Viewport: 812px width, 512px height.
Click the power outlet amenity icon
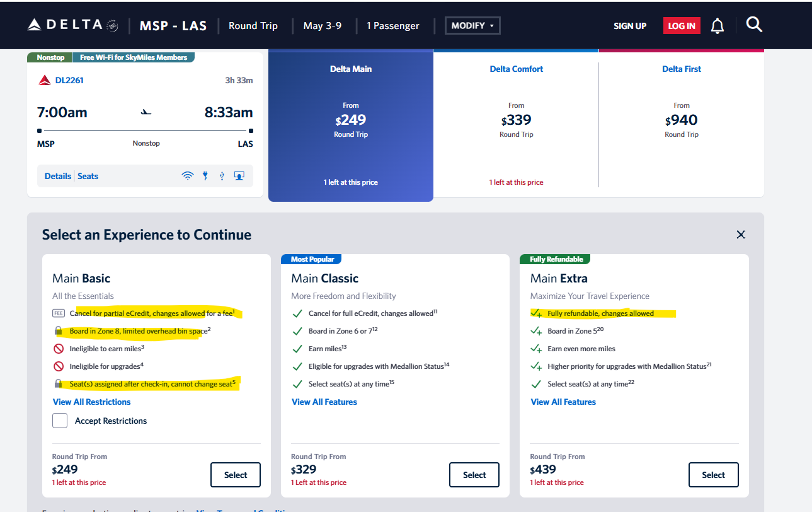[x=205, y=176]
